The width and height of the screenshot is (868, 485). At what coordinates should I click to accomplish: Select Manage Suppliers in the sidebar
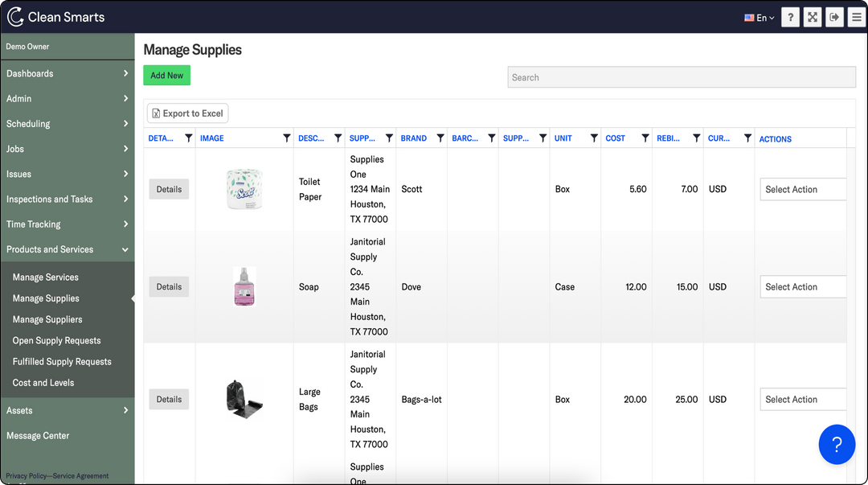pyautogui.click(x=49, y=319)
